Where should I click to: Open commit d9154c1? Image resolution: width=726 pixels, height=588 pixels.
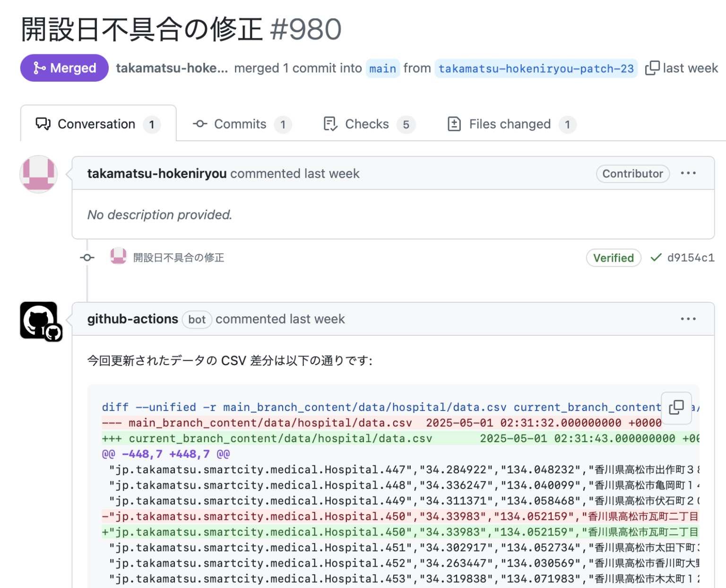tap(691, 257)
